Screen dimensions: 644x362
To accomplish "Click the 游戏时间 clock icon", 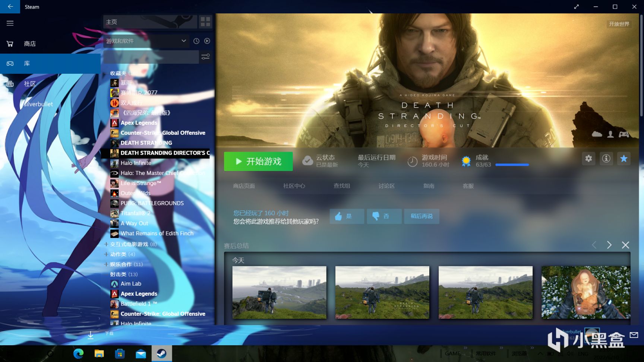I will pos(412,161).
